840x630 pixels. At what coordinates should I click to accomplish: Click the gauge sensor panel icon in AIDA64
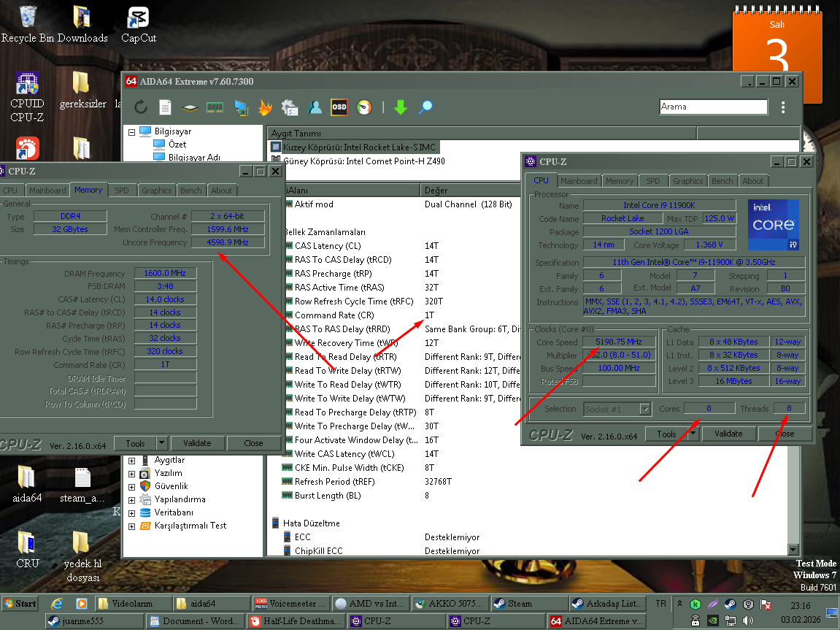pyautogui.click(x=363, y=107)
